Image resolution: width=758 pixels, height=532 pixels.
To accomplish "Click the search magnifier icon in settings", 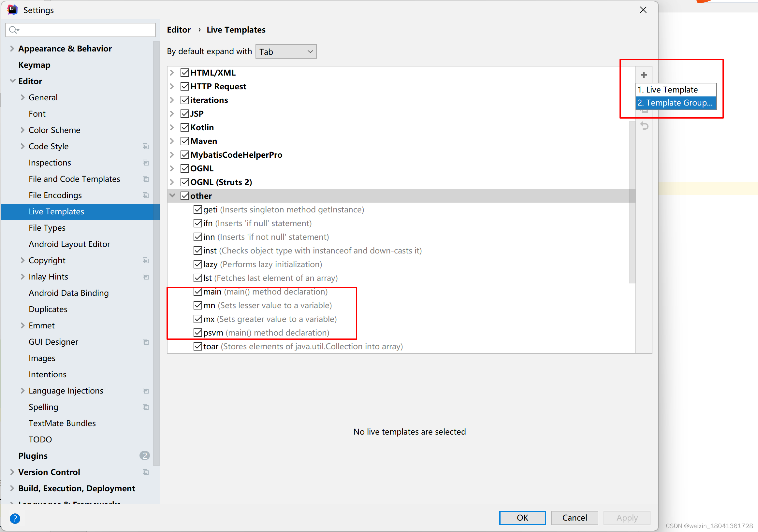I will [x=14, y=30].
